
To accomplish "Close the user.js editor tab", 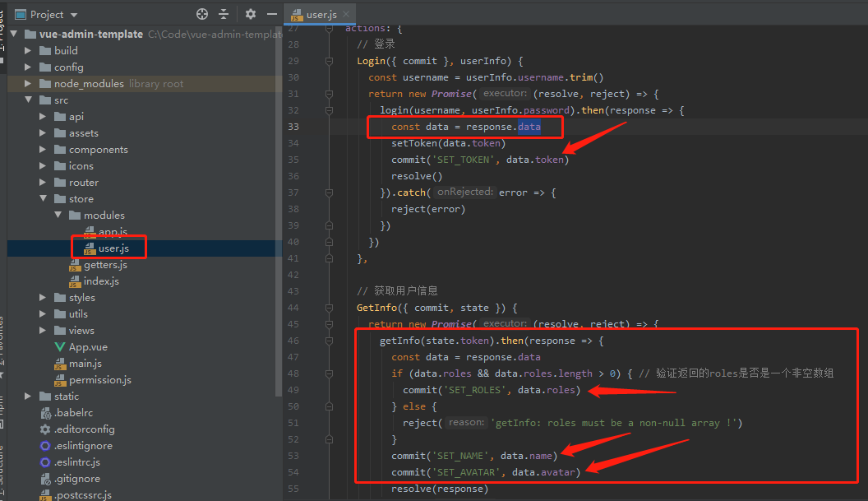I will pyautogui.click(x=346, y=15).
